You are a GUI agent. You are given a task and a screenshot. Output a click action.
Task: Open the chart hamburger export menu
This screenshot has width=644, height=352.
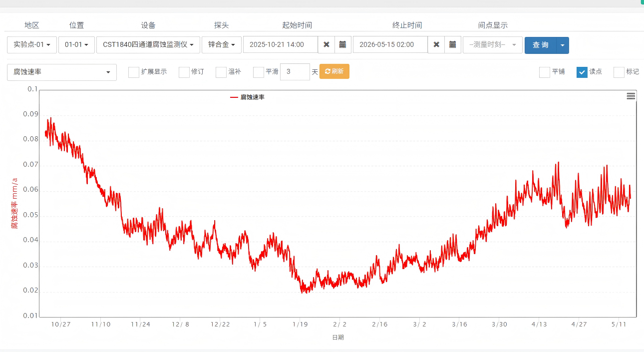pos(631,96)
